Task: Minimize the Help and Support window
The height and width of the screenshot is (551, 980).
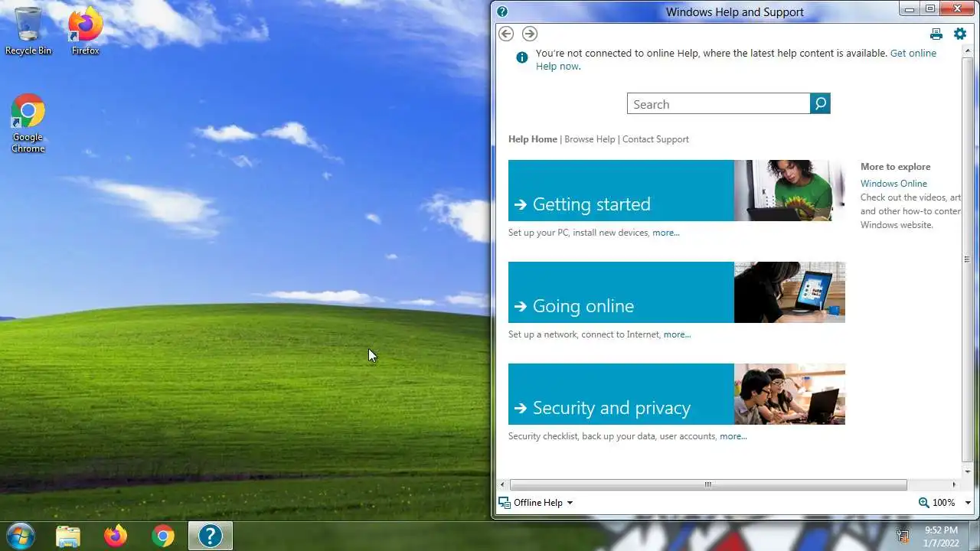Action: pos(910,9)
